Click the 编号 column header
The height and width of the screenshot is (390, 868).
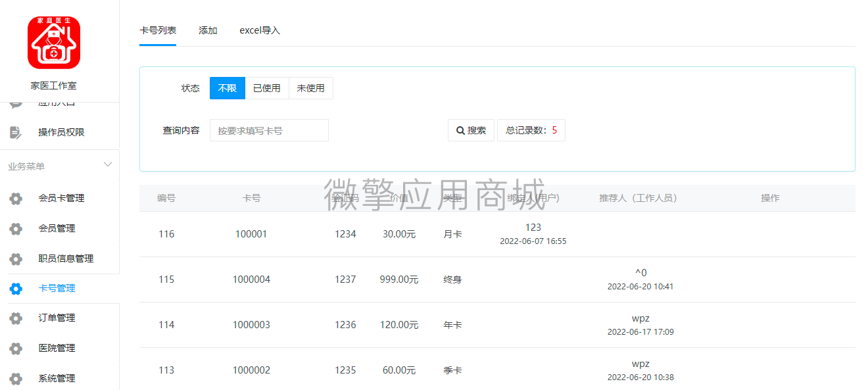[x=166, y=198]
